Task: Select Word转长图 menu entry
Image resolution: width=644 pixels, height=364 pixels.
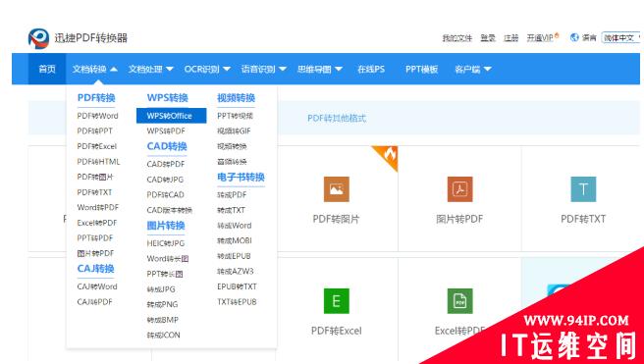Action: [168, 259]
